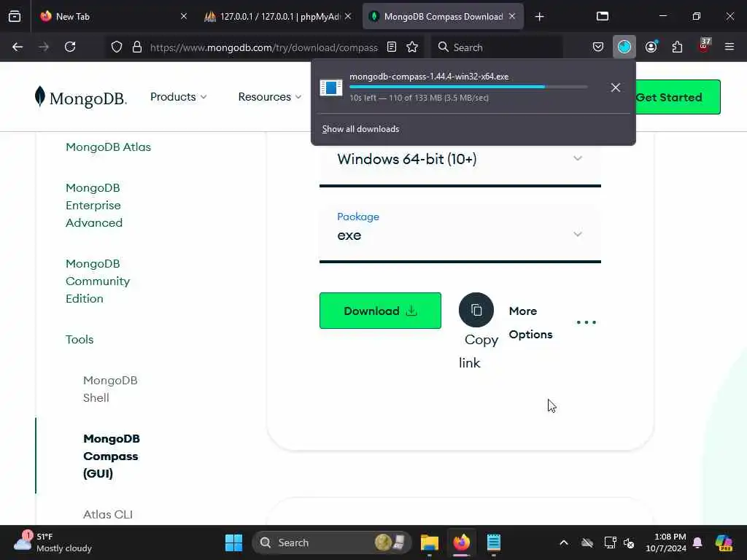Open More Options three-dot menu
This screenshot has width=747, height=560.
click(x=586, y=322)
